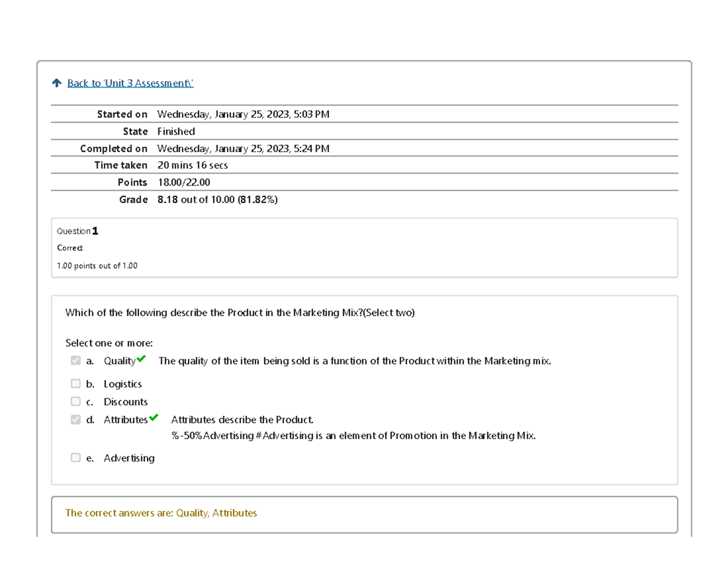Select the "Discounts" answer label text
728x562 pixels.
(x=126, y=401)
